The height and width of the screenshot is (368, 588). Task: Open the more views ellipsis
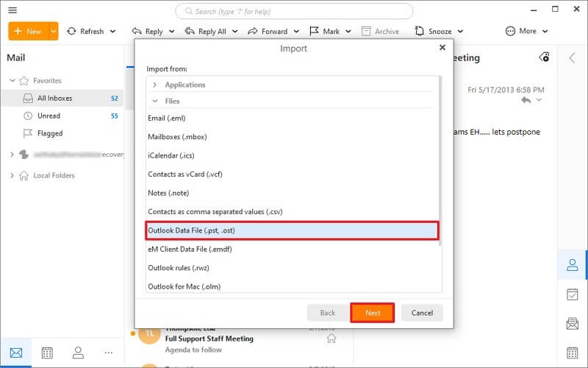(x=108, y=353)
